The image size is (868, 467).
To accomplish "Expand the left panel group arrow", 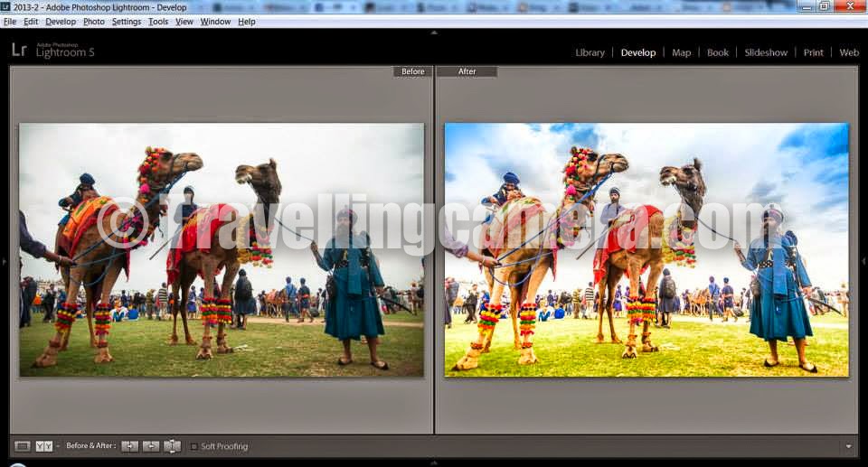I will tap(4, 261).
